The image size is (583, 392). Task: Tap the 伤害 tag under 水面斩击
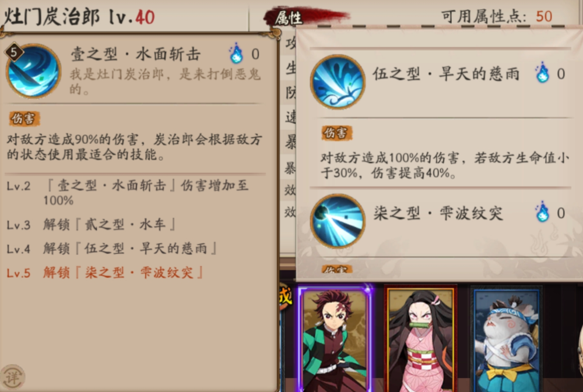pyautogui.click(x=24, y=119)
